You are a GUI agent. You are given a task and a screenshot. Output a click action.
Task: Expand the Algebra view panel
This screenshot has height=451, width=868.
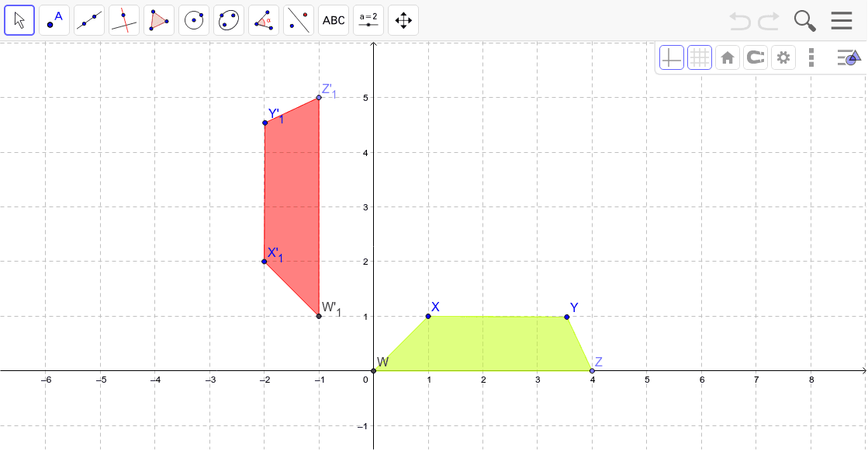coord(848,57)
